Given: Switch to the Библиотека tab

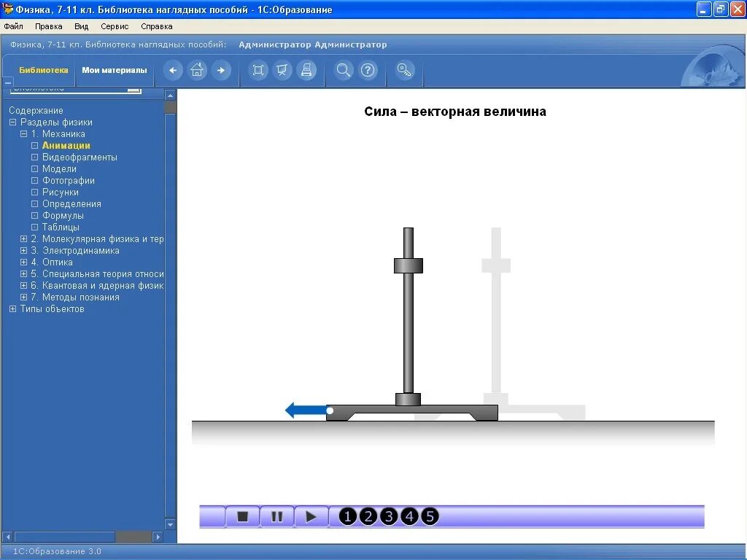Looking at the screenshot, I should pyautogui.click(x=43, y=70).
